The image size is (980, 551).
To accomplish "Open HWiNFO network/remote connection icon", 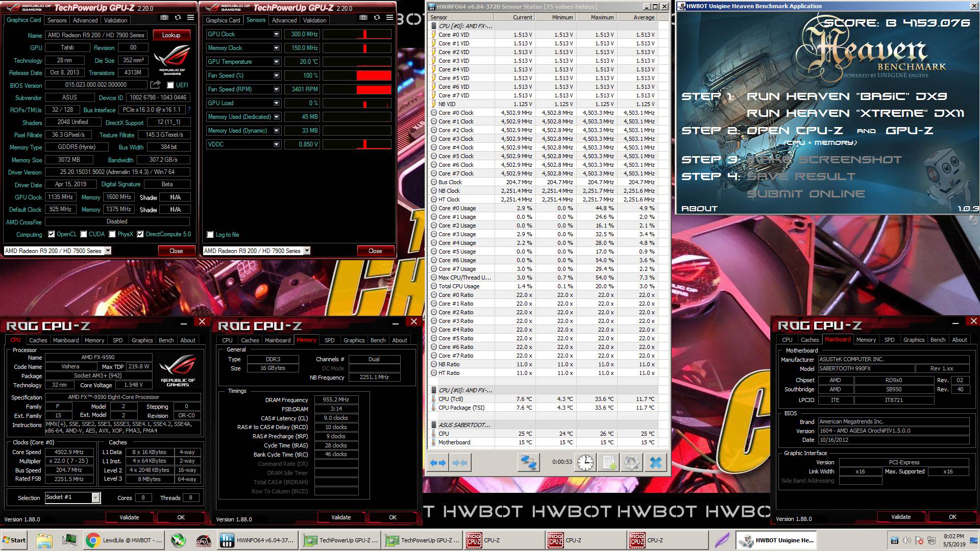I will [528, 462].
